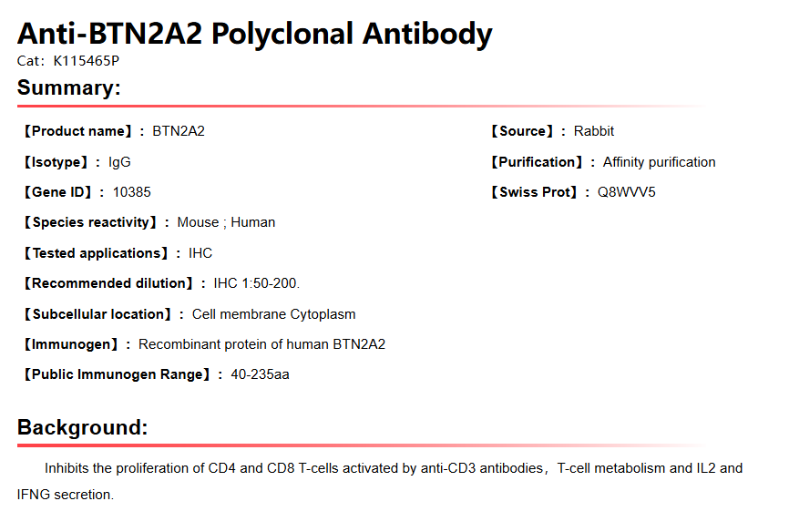Click the Recombinant protein immunogen text
The image size is (789, 532).
point(261,344)
